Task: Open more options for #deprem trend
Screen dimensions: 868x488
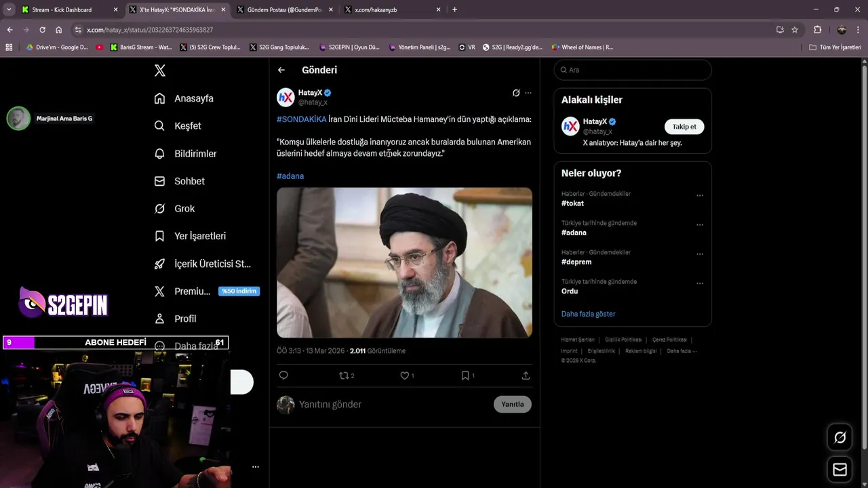Action: pyautogui.click(x=700, y=254)
